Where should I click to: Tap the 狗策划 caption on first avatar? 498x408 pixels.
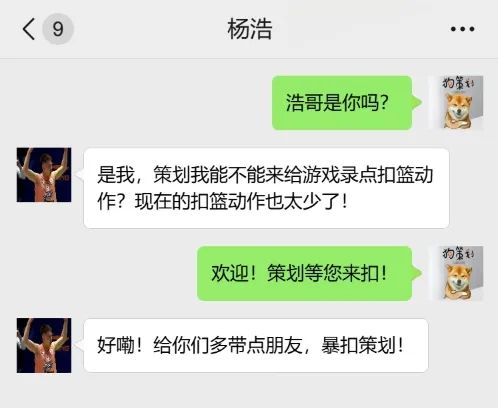coord(458,83)
